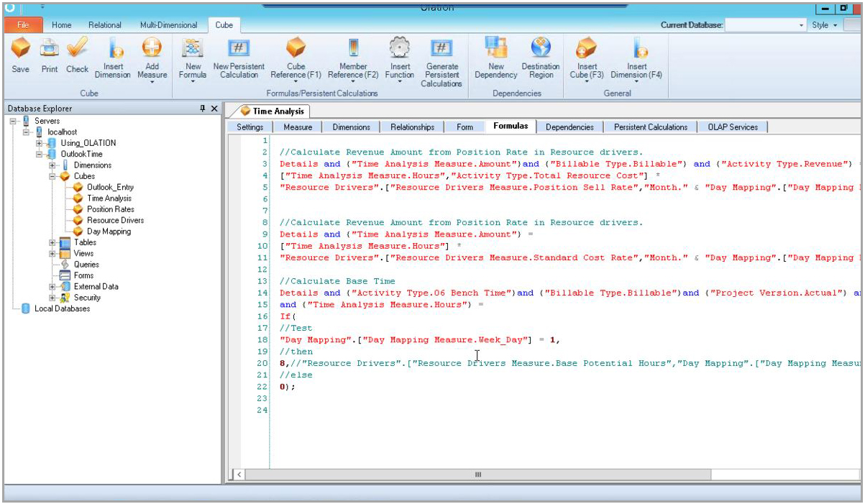
Task: Click the "//Test" comment in the formula
Action: point(296,328)
